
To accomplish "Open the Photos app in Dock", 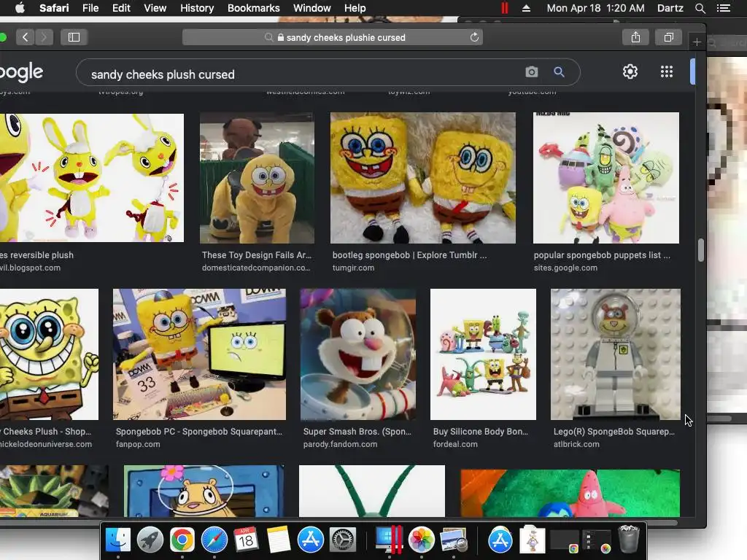I will (421, 540).
